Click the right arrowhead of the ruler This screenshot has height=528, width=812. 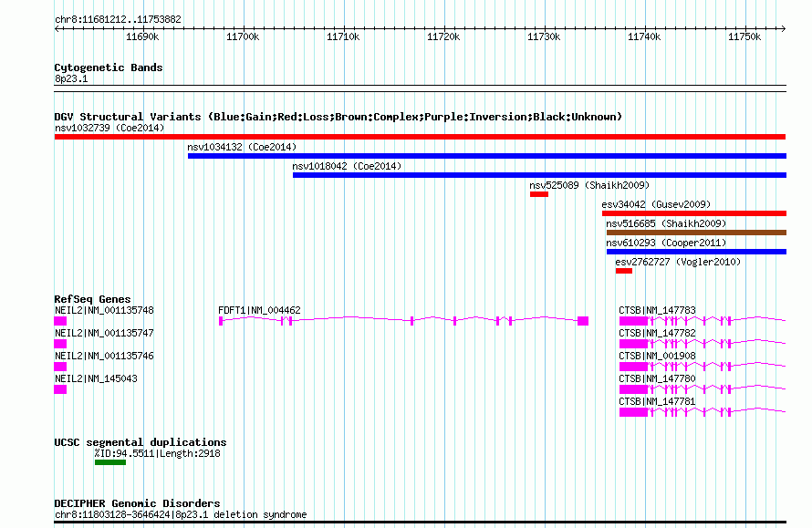pos(784,29)
